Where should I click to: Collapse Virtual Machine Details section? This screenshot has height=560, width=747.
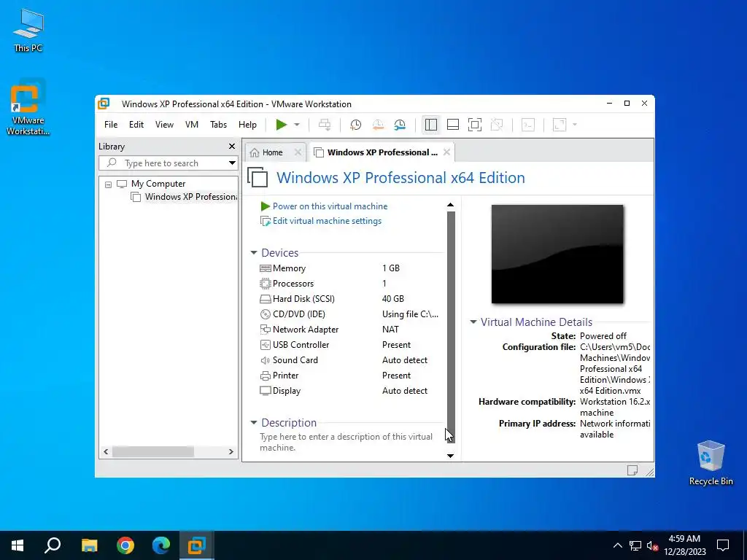(x=473, y=322)
